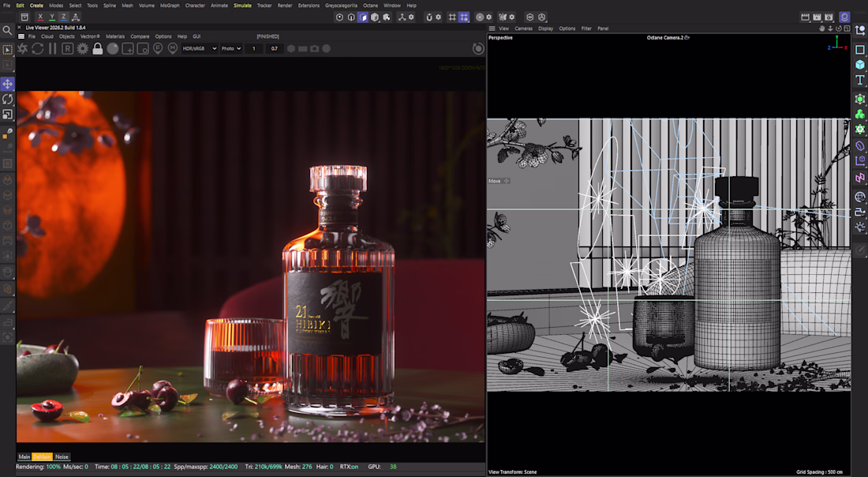Select the Rotate tool in left toolbar
This screenshot has width=868, height=477.
(7, 100)
